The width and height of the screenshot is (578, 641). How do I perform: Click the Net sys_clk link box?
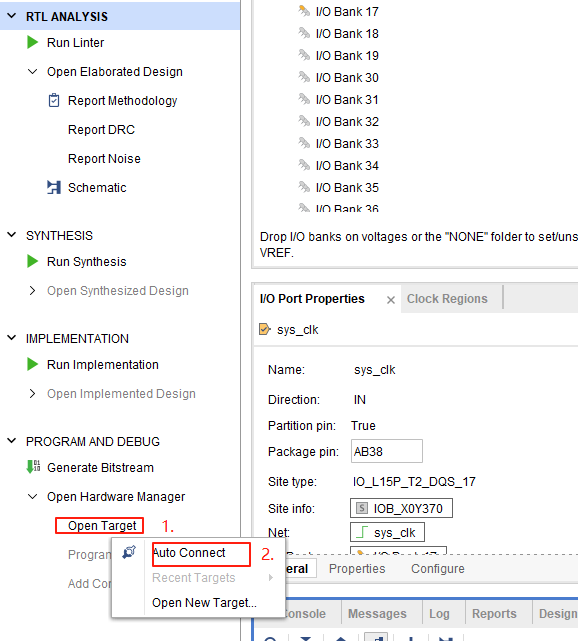coord(387,532)
